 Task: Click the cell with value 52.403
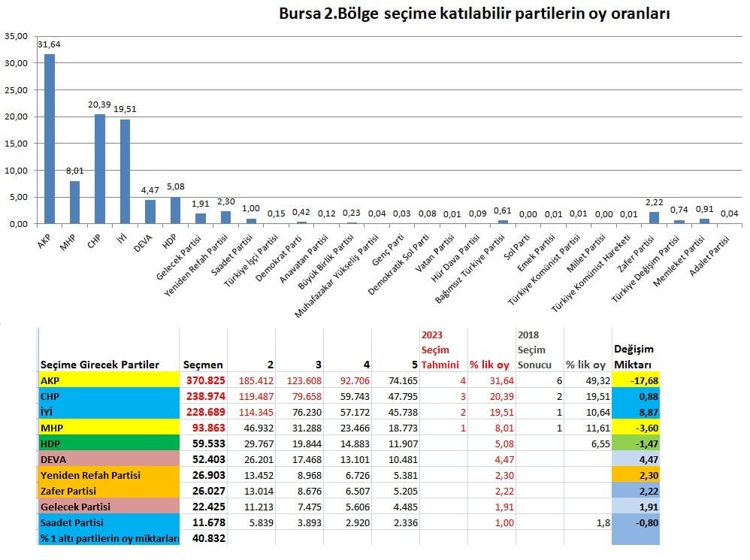pyautogui.click(x=204, y=459)
